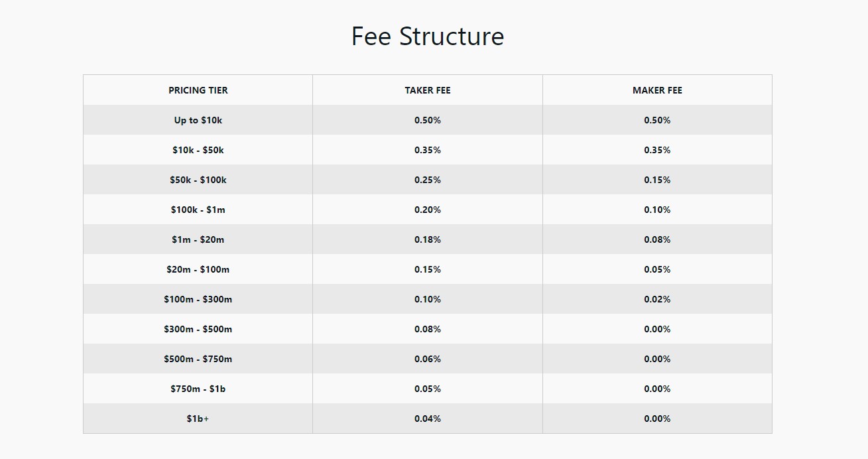Select the $50k - $100k tier row

point(428,180)
